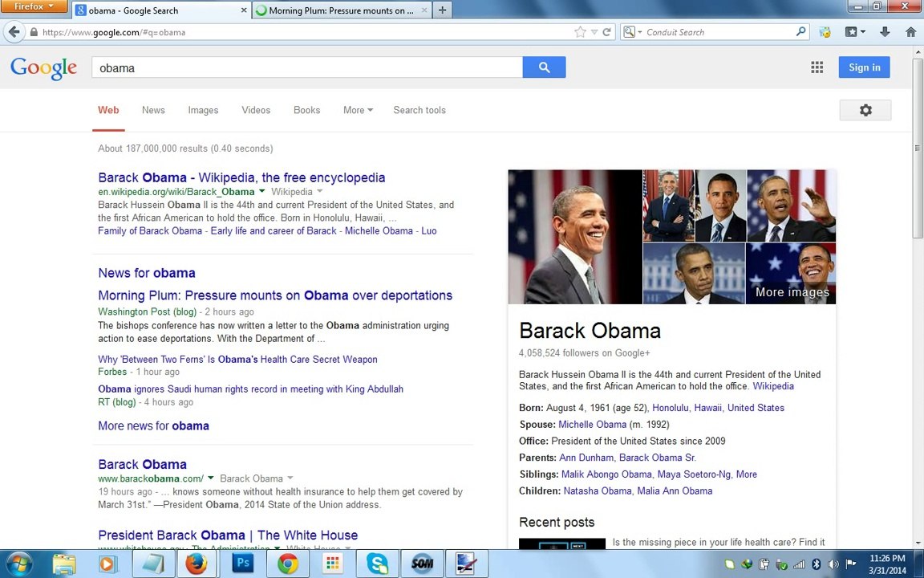Open the Between Two Ferns Forbes article
This screenshot has width=924, height=578.
click(237, 359)
